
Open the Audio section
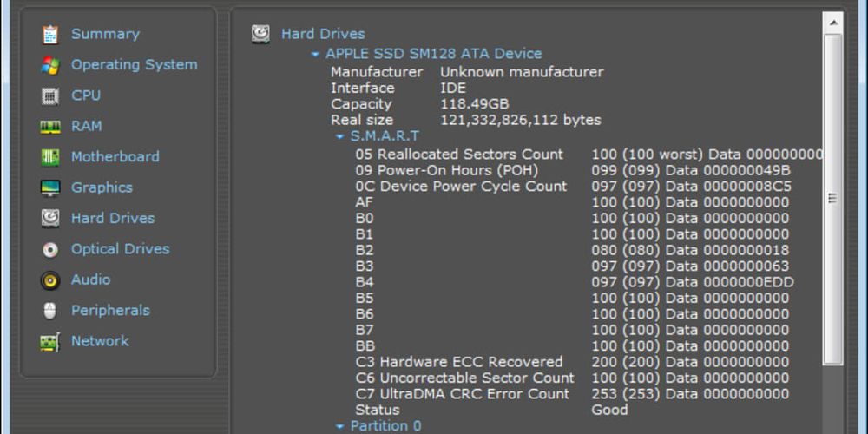pos(91,279)
